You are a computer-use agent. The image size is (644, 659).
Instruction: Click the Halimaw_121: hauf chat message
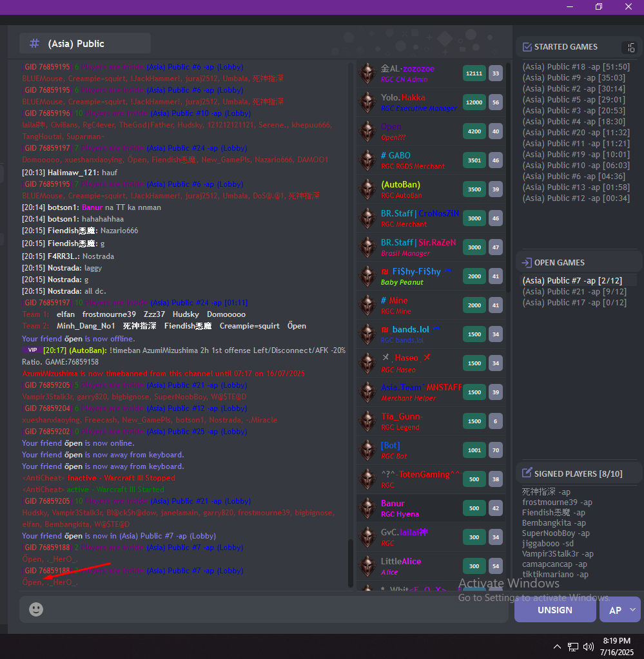(x=70, y=173)
